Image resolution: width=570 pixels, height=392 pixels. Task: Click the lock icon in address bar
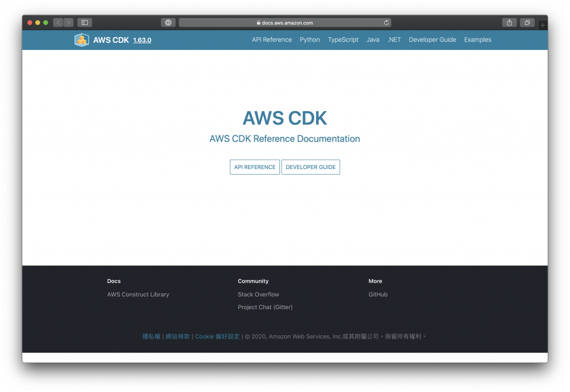coord(258,22)
